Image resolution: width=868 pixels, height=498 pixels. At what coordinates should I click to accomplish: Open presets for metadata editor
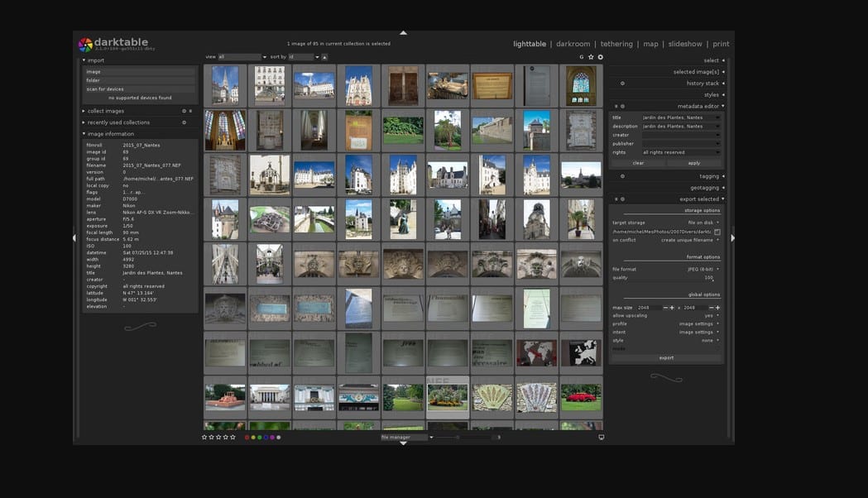[x=616, y=106]
